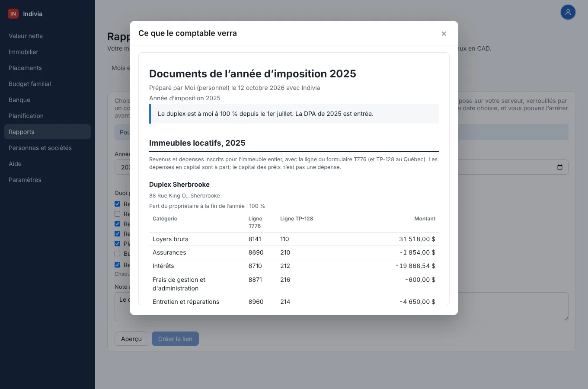Click the Ligne TP-128 column header
Viewport: 588px width, 389px height.
[297, 219]
